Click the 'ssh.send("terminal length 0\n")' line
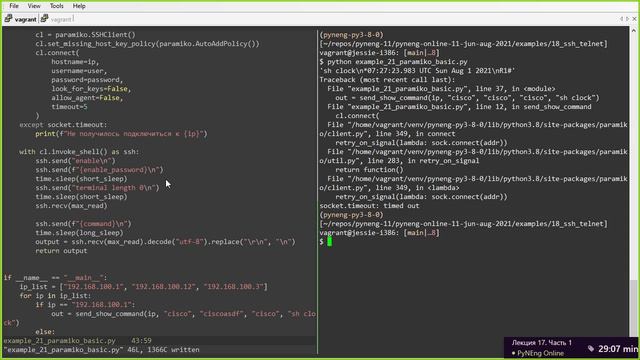The height and width of the screenshot is (360, 640). point(97,188)
